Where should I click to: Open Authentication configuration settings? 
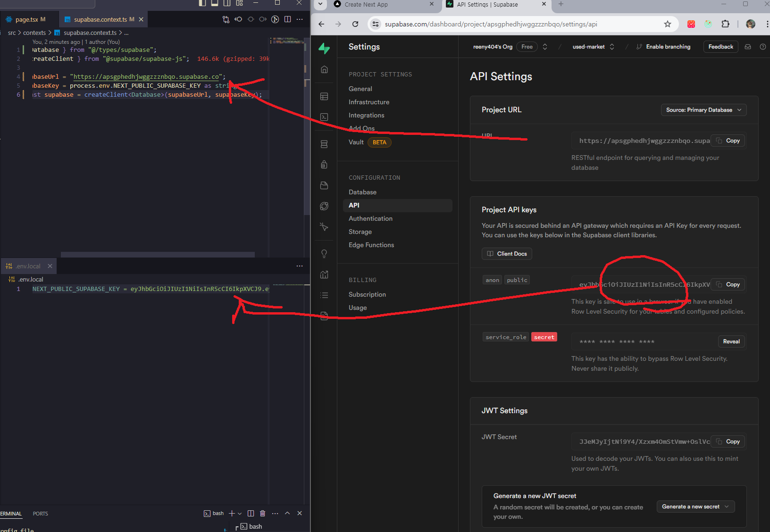(370, 218)
